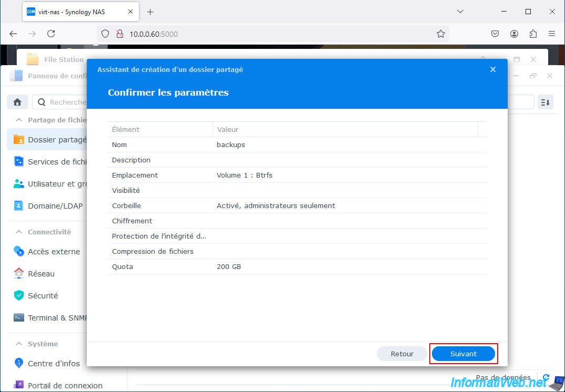Select the virt-nas Synology NAS tab
This screenshot has height=392, width=565.
pyautogui.click(x=80, y=12)
